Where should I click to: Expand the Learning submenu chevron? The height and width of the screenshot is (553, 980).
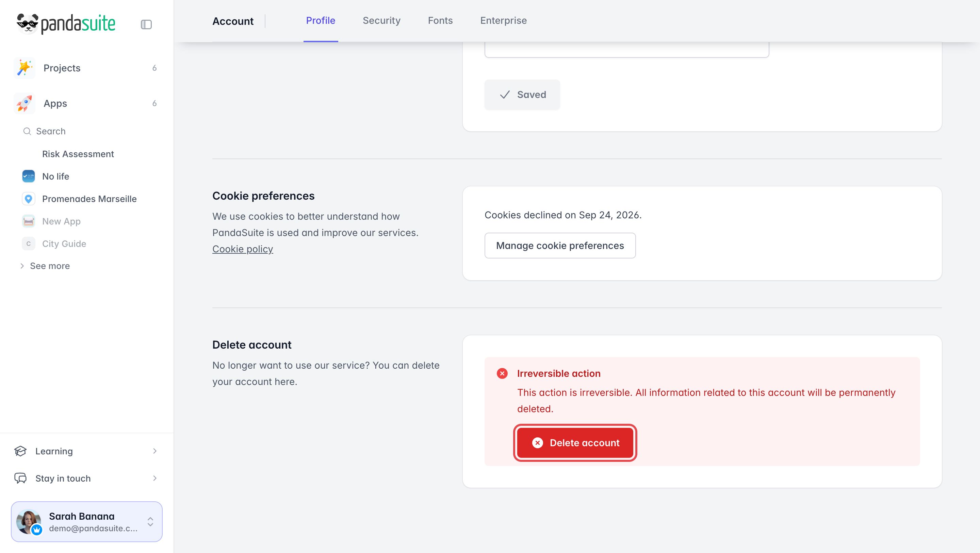[155, 451]
